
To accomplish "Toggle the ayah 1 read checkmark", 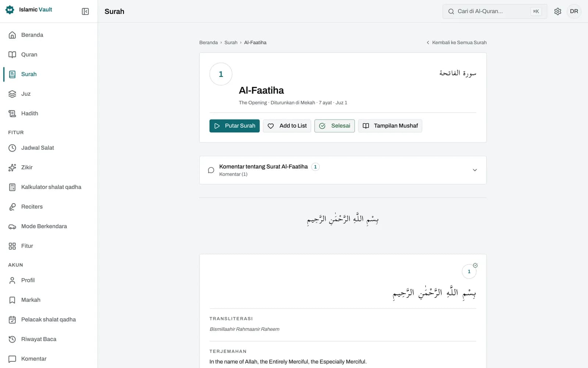I will (475, 265).
